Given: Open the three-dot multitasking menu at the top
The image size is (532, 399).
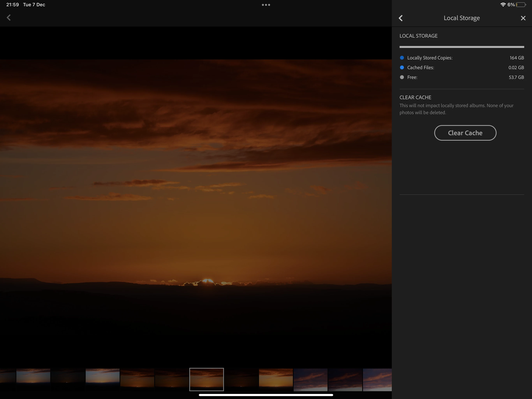Looking at the screenshot, I should pos(266,5).
